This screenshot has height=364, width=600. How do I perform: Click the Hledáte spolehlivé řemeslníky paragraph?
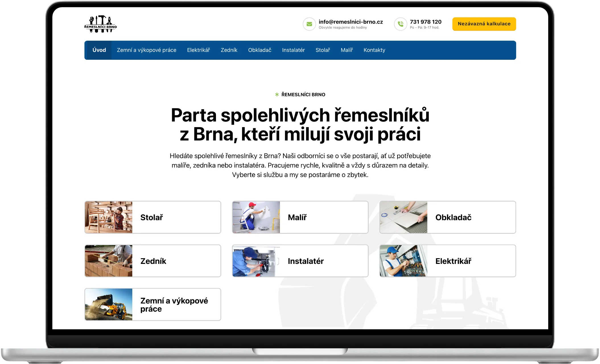click(300, 165)
